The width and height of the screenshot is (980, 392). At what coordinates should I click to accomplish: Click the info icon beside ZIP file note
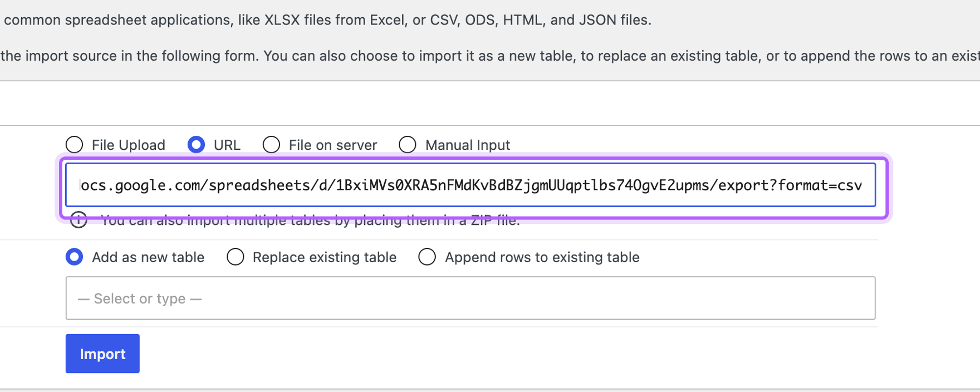(x=78, y=220)
